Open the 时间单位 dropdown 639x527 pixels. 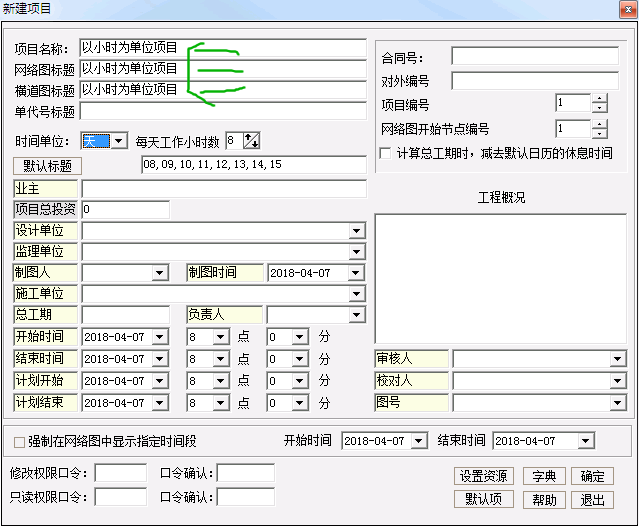(119, 141)
